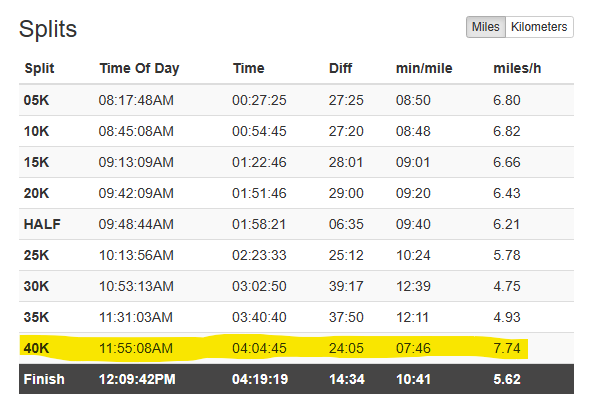
Task: Switch units to Kilometers
Action: click(539, 27)
